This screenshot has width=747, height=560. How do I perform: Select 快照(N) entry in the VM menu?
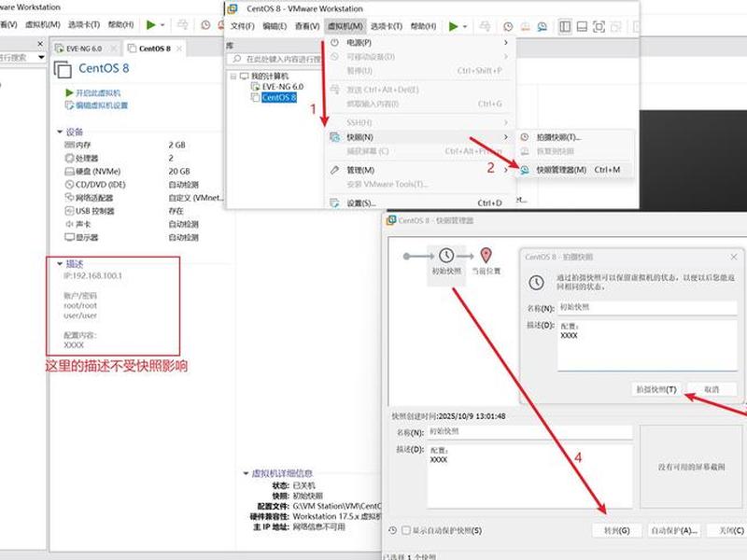tap(418, 137)
